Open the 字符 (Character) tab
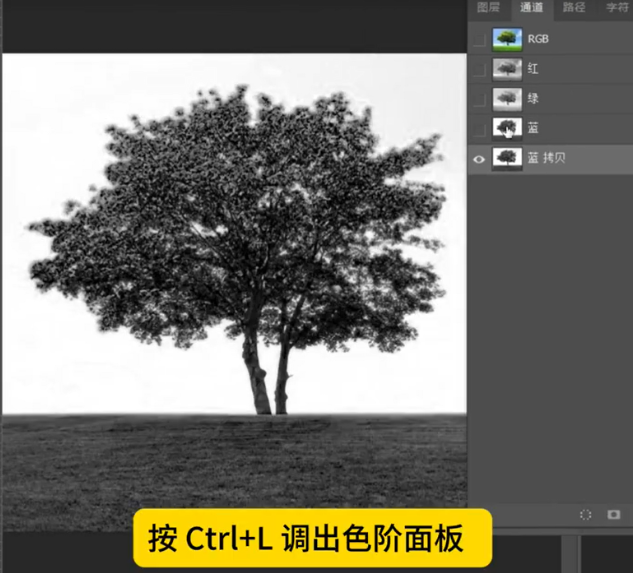The height and width of the screenshot is (573, 633). [617, 7]
